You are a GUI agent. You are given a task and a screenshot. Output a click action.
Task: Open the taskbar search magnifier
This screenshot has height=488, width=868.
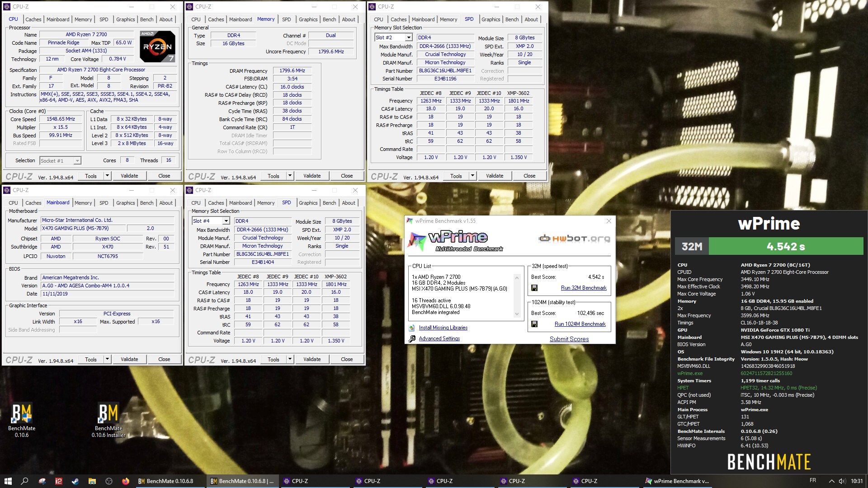pos(25,481)
